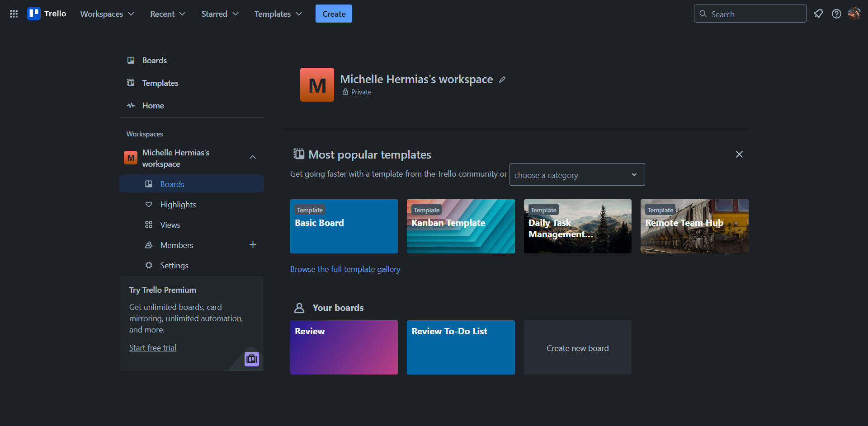Open the account avatar menu
The width and height of the screenshot is (868, 426).
(x=854, y=14)
